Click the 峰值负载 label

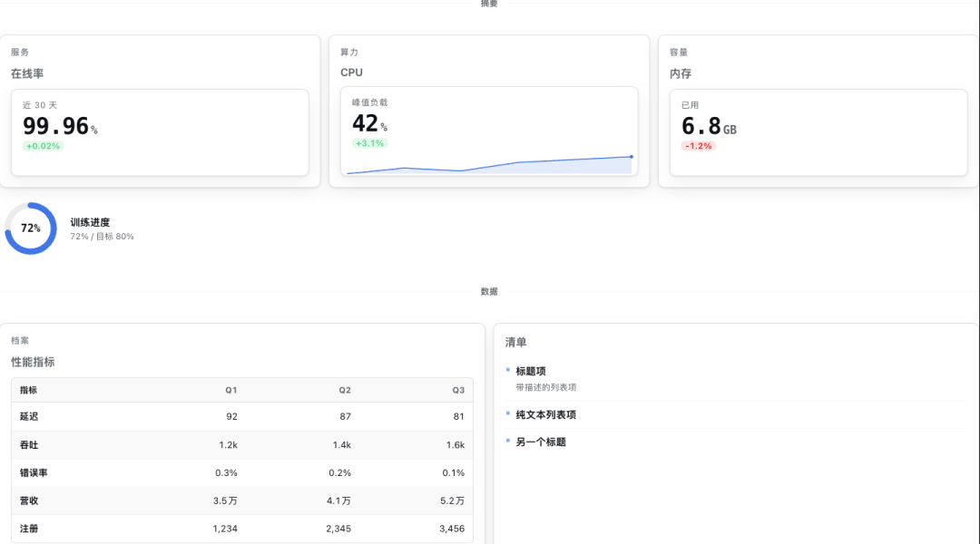click(369, 102)
